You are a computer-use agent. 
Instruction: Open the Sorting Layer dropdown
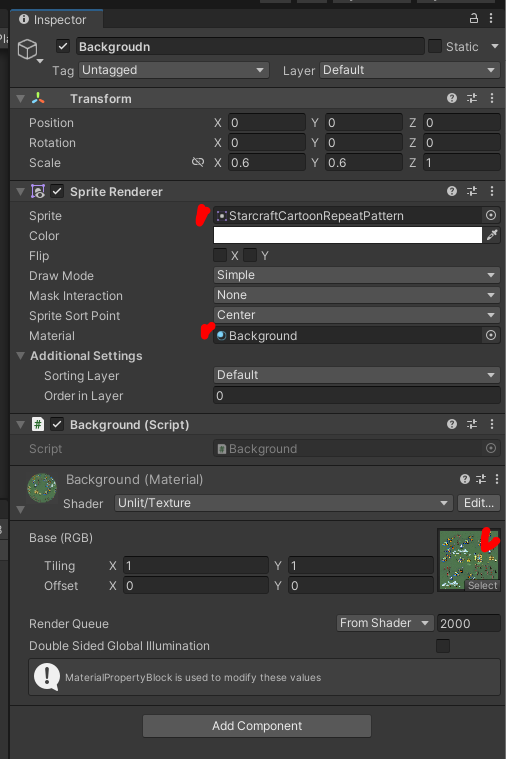pos(356,375)
